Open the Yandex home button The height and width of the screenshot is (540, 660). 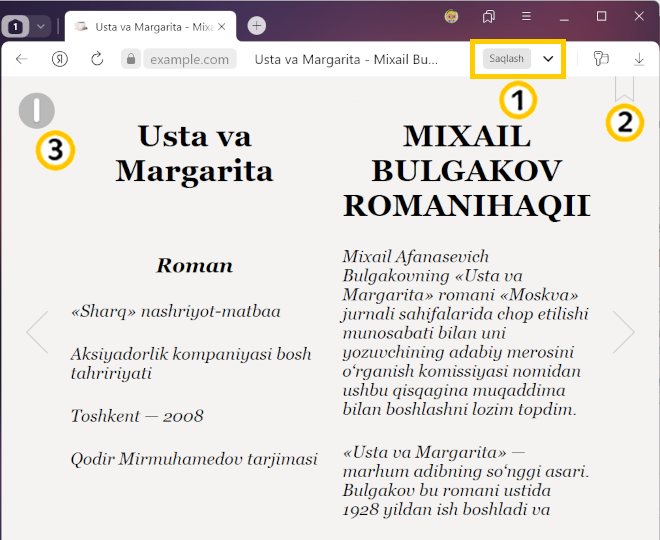(60, 59)
